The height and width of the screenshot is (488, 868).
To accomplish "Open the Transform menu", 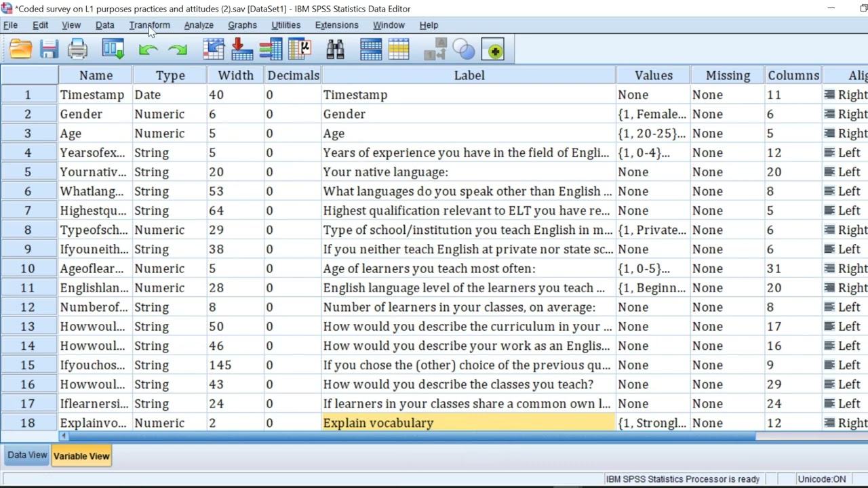I will pos(149,25).
